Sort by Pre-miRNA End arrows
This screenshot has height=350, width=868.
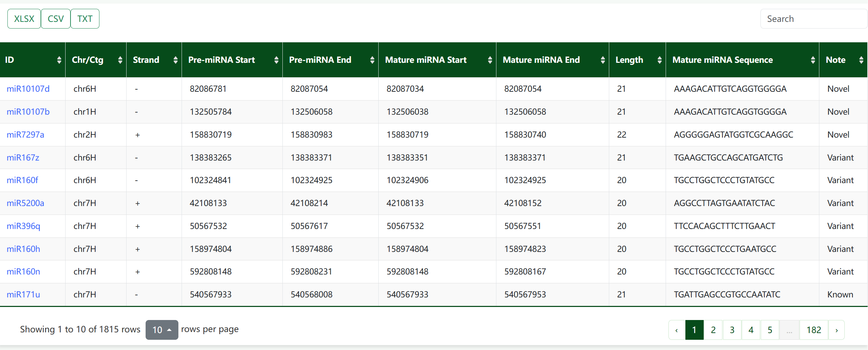[x=372, y=60]
